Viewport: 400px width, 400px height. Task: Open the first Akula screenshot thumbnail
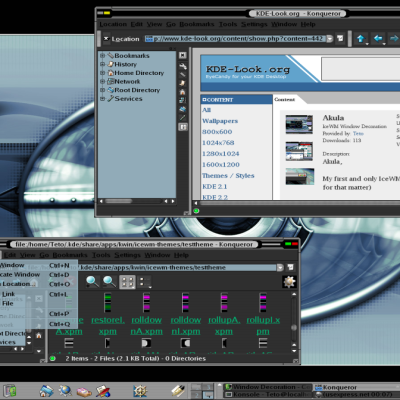click(299, 124)
